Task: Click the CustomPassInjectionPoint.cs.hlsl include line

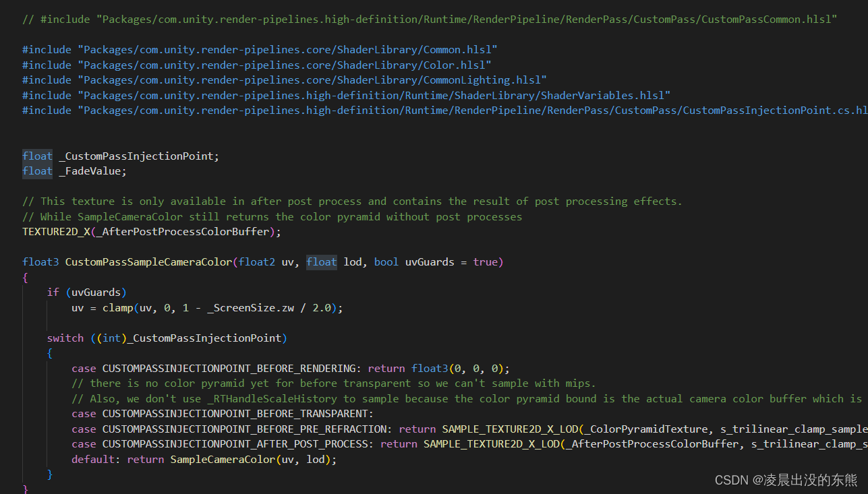Action: (445, 111)
